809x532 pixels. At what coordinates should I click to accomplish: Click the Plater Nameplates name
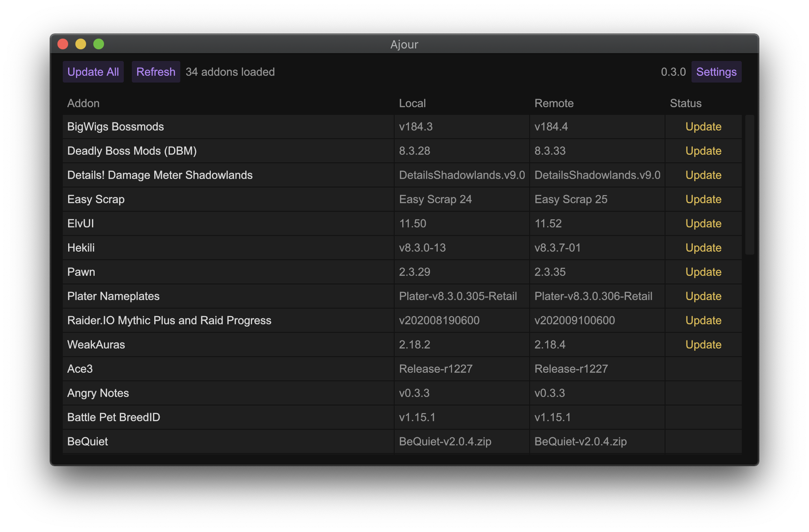click(x=113, y=296)
